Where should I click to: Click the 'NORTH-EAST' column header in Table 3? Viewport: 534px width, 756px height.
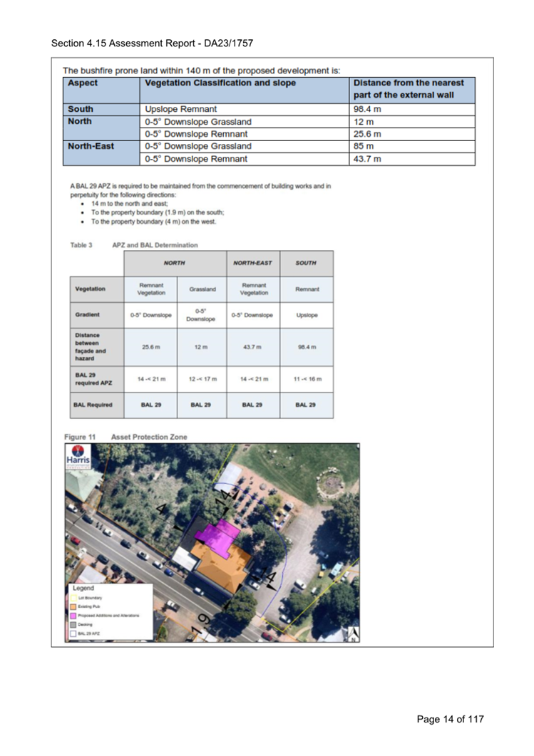252,263
